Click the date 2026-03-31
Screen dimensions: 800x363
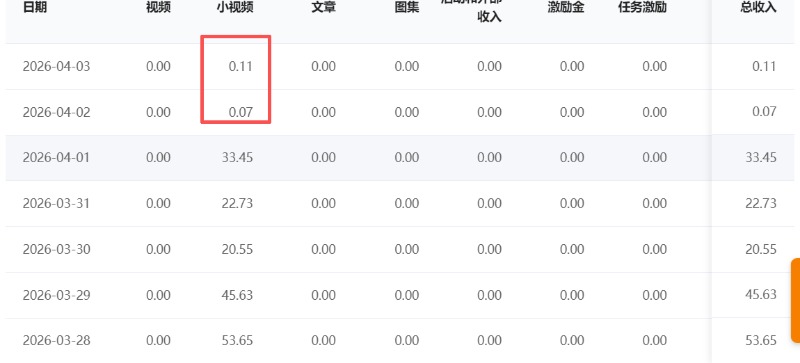point(56,203)
